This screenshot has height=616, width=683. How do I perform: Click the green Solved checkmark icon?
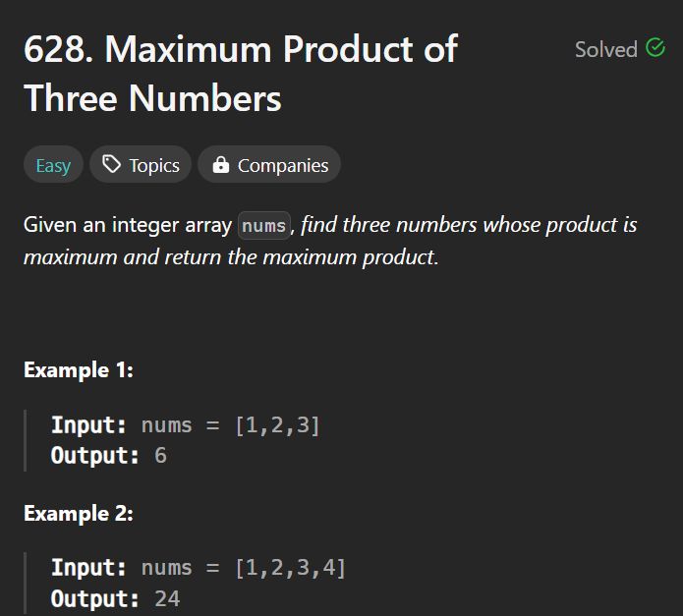coord(655,48)
